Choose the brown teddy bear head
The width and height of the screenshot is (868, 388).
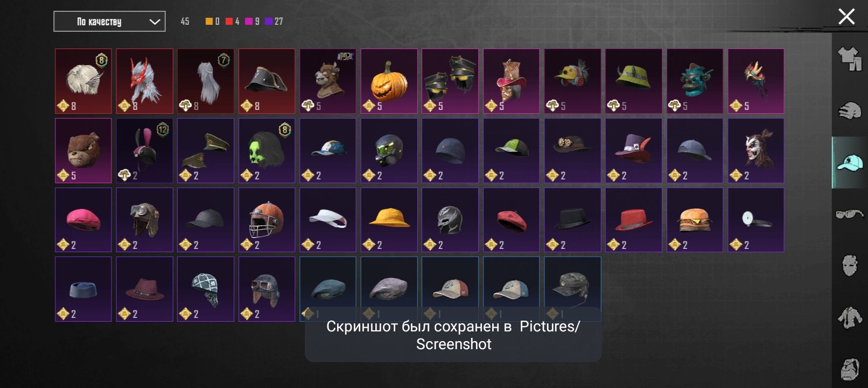tap(83, 150)
